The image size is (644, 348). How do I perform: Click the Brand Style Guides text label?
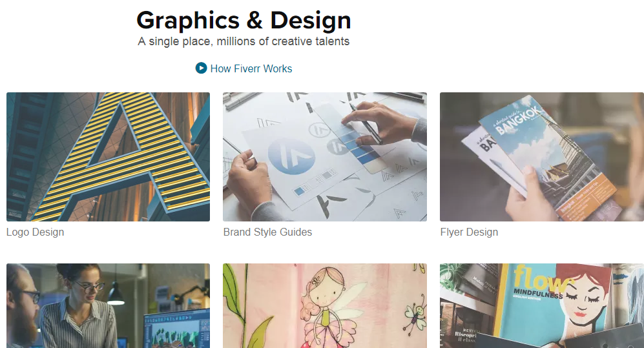267,232
